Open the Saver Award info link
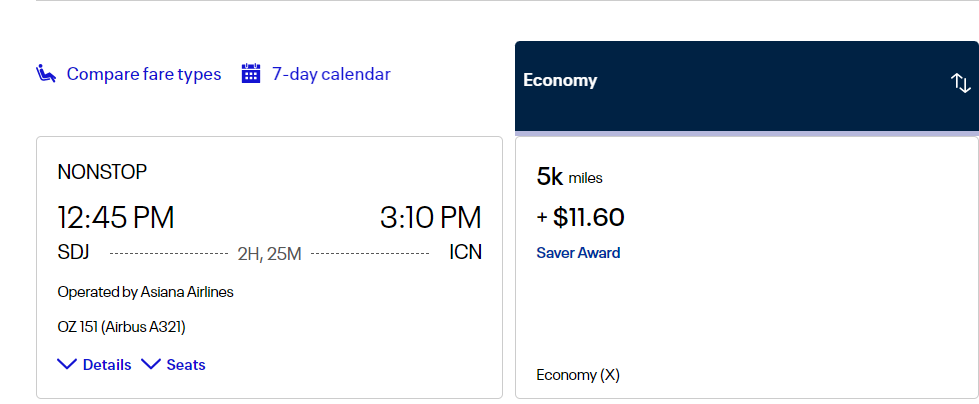Viewport: 979px width, 404px height. tap(578, 253)
